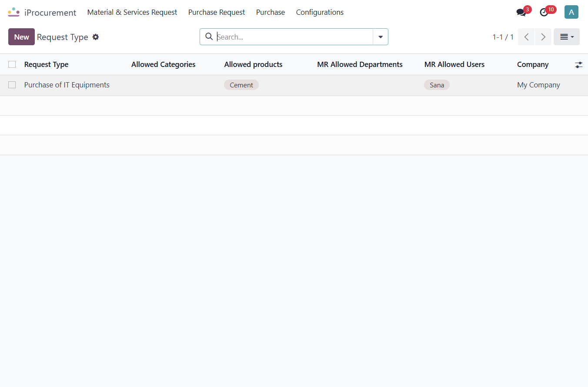The width and height of the screenshot is (588, 387).
Task: Click the Sana user tag
Action: coord(437,85)
